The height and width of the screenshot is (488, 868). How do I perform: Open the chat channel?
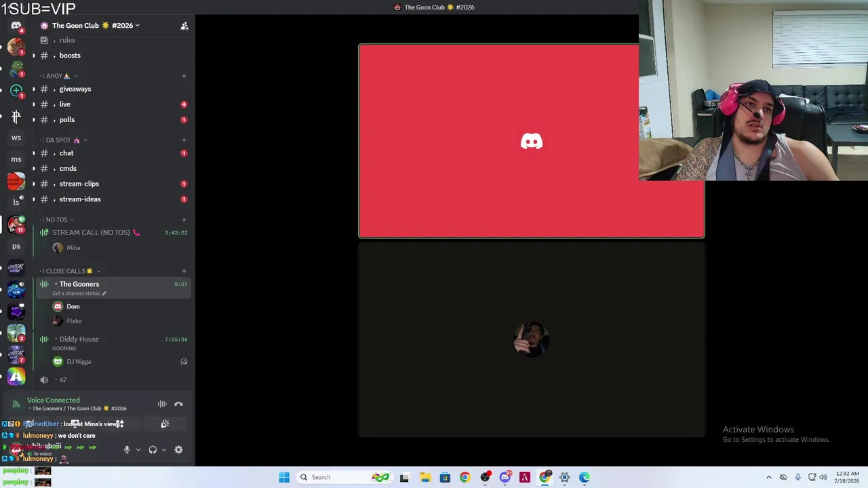pos(113,153)
